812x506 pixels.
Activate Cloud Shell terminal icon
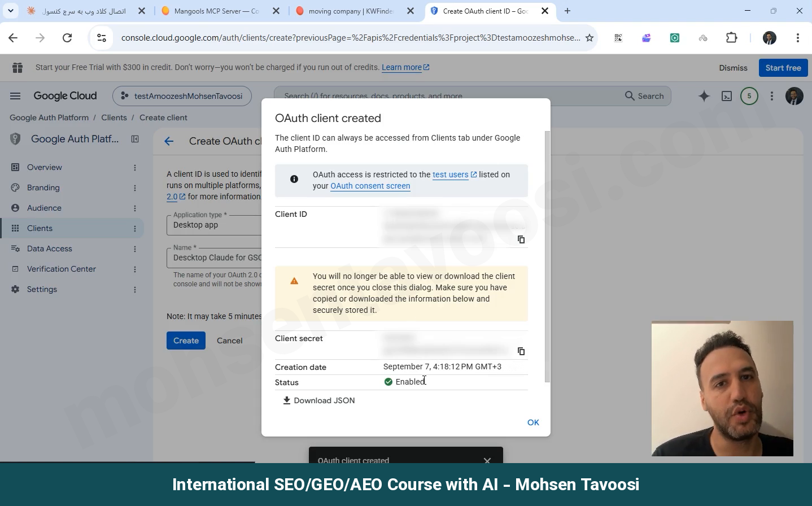coord(727,96)
